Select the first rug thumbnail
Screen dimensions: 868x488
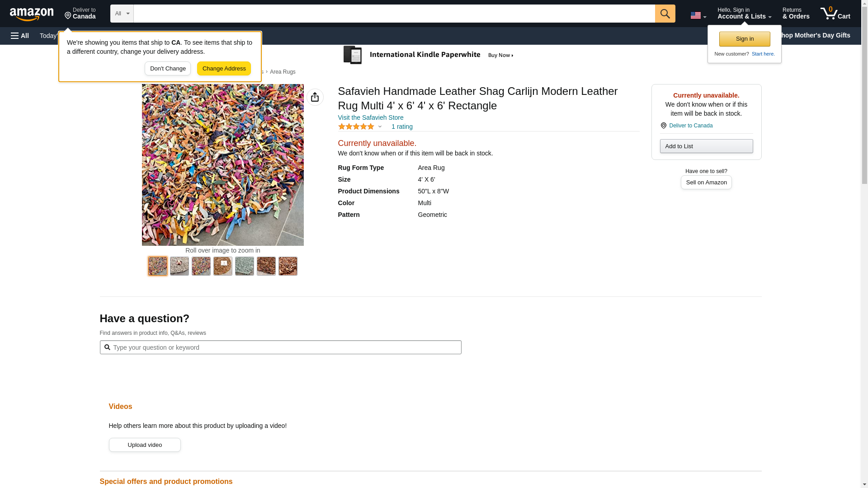[x=158, y=266]
